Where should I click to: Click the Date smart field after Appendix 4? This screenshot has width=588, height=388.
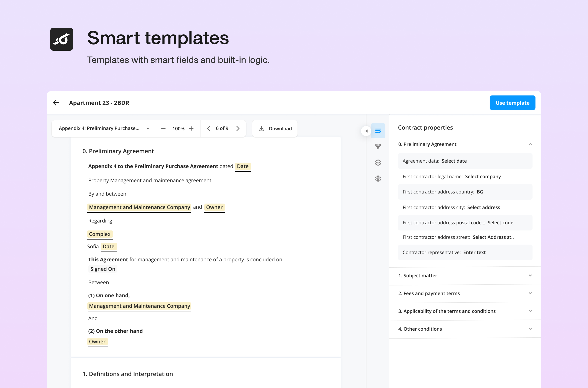point(243,166)
